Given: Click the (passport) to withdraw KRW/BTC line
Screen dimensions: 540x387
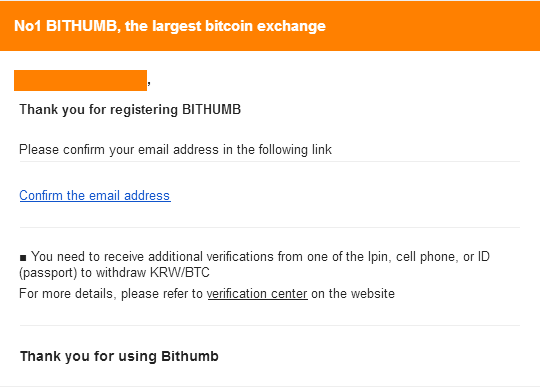Looking at the screenshot, I should point(114,273).
